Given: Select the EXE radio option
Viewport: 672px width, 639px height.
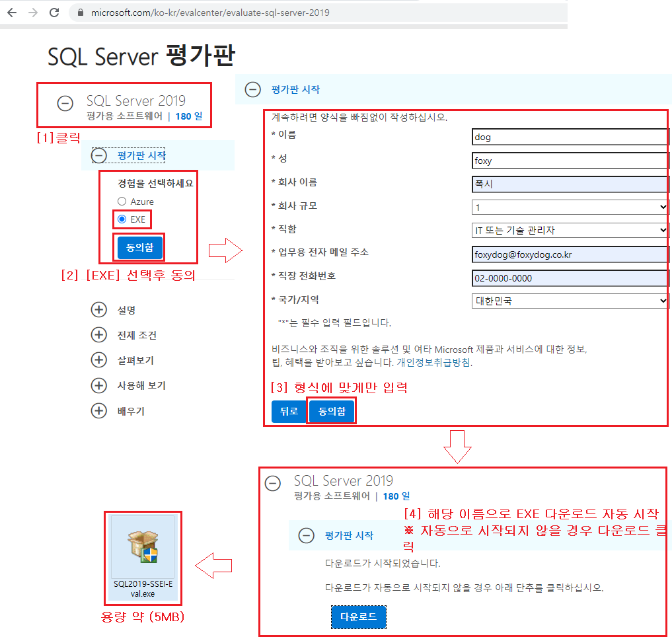Looking at the screenshot, I should pos(122,219).
